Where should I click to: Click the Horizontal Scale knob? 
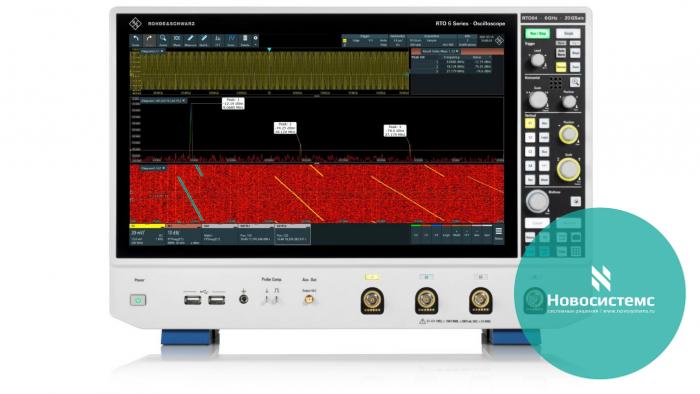(x=538, y=100)
